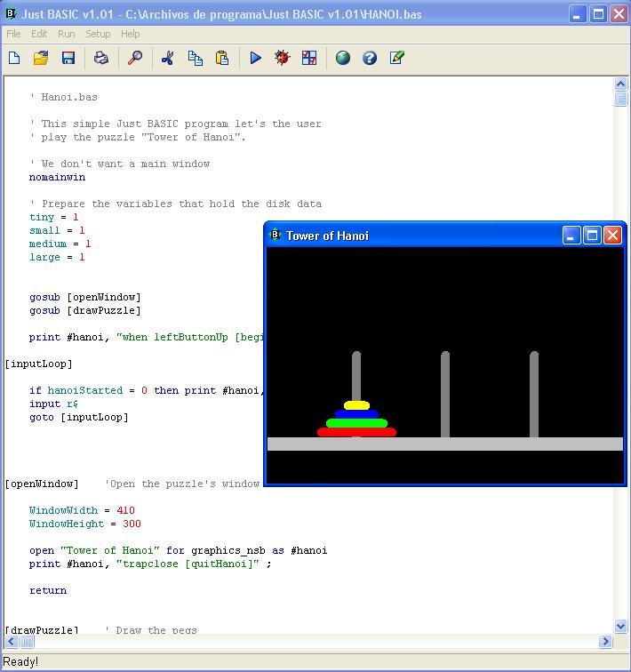Open a file using the folder icon
Image resolution: width=631 pixels, height=672 pixels.
[41, 58]
